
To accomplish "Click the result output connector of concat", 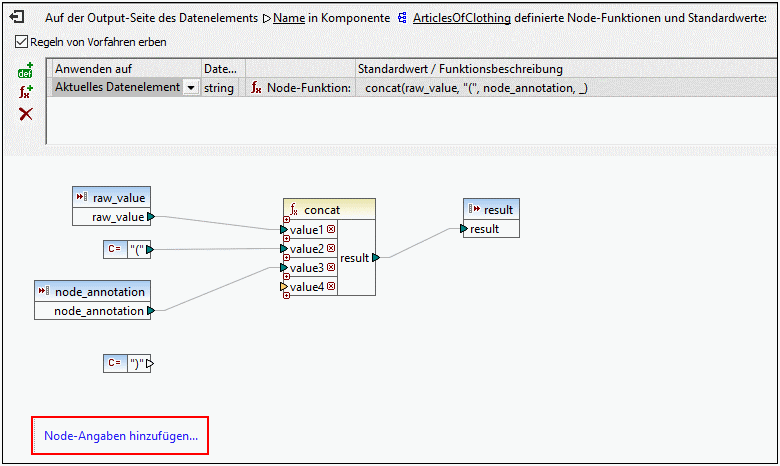I will [x=375, y=258].
